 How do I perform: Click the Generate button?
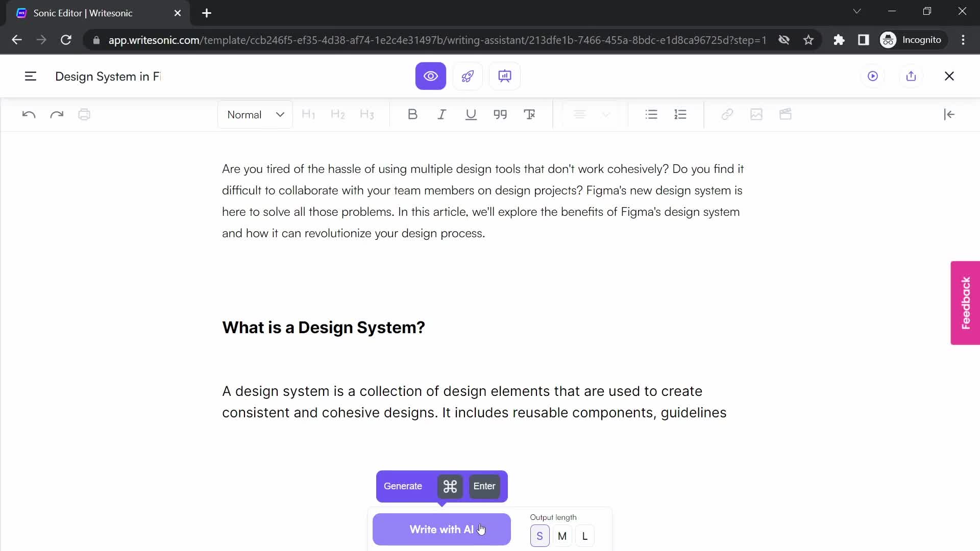pyautogui.click(x=403, y=486)
